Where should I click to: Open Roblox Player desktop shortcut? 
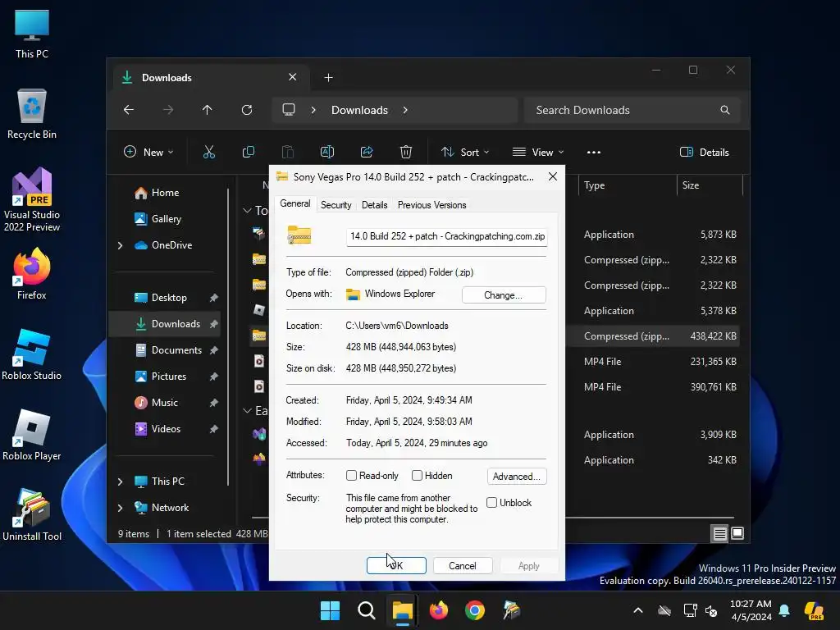(32, 435)
